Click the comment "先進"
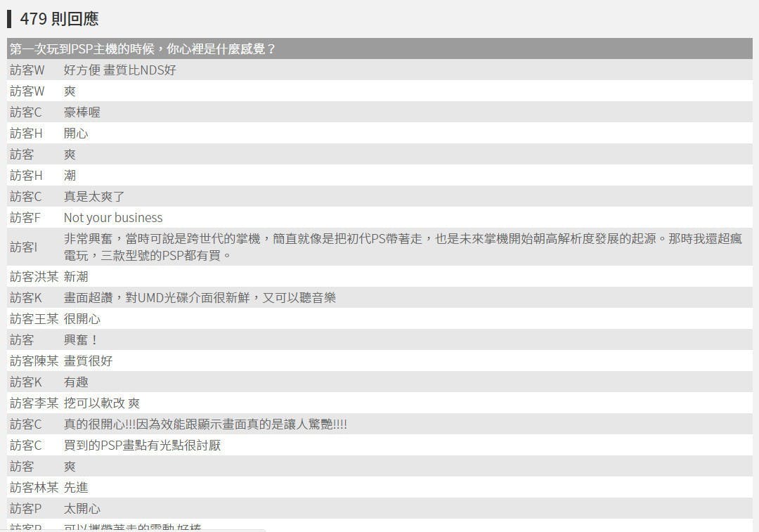This screenshot has width=759, height=532. click(76, 488)
